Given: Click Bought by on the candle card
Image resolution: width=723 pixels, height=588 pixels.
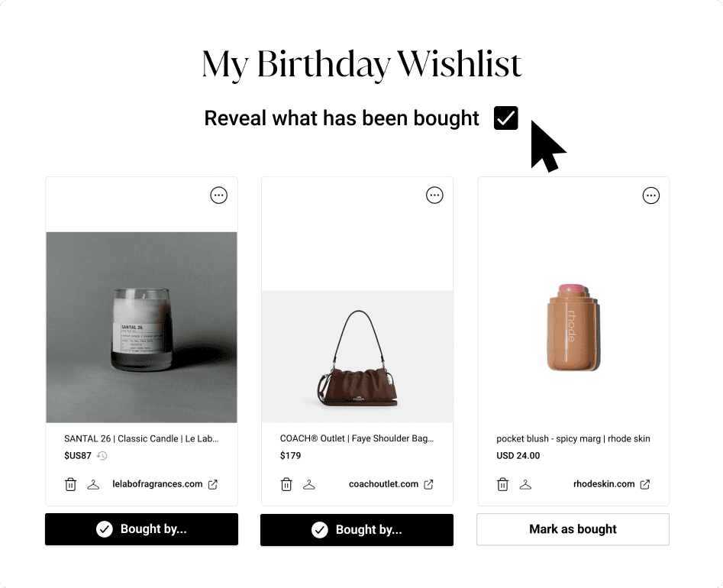Looking at the screenshot, I should click(x=141, y=529).
